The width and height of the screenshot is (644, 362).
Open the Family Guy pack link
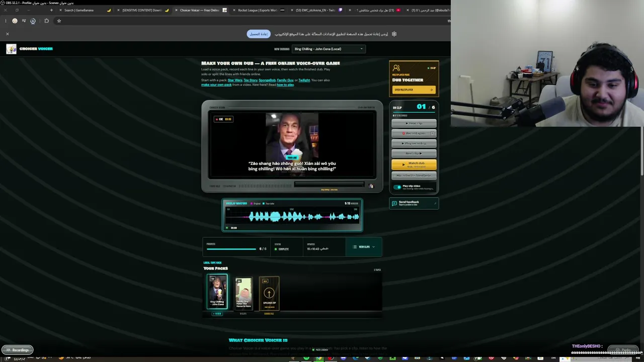(285, 80)
